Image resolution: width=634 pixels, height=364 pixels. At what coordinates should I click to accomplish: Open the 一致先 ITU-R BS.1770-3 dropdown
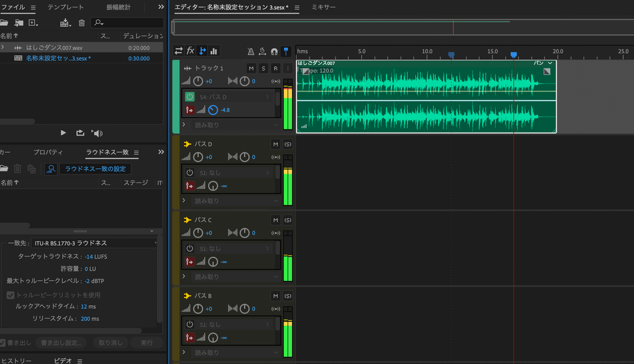click(x=95, y=243)
